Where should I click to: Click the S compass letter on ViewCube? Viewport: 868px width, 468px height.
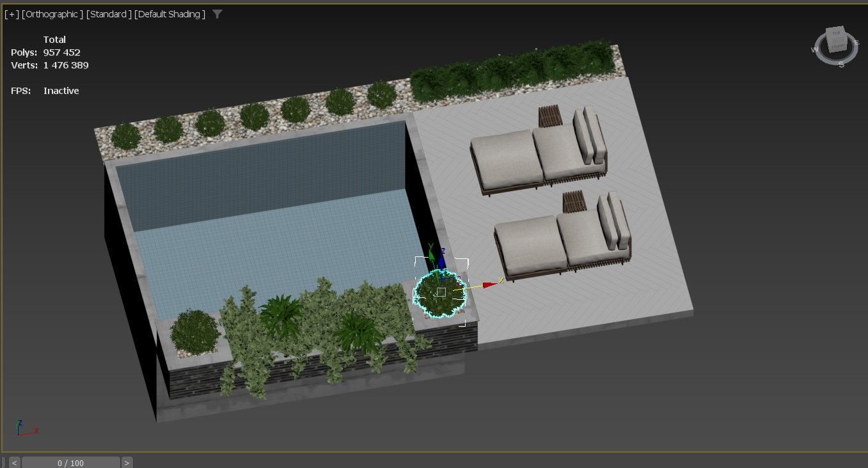[841, 64]
